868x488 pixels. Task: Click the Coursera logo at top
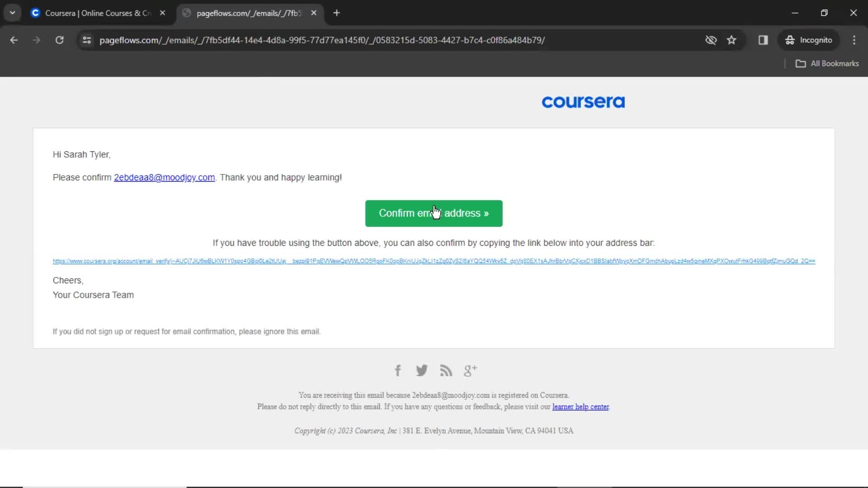point(583,101)
